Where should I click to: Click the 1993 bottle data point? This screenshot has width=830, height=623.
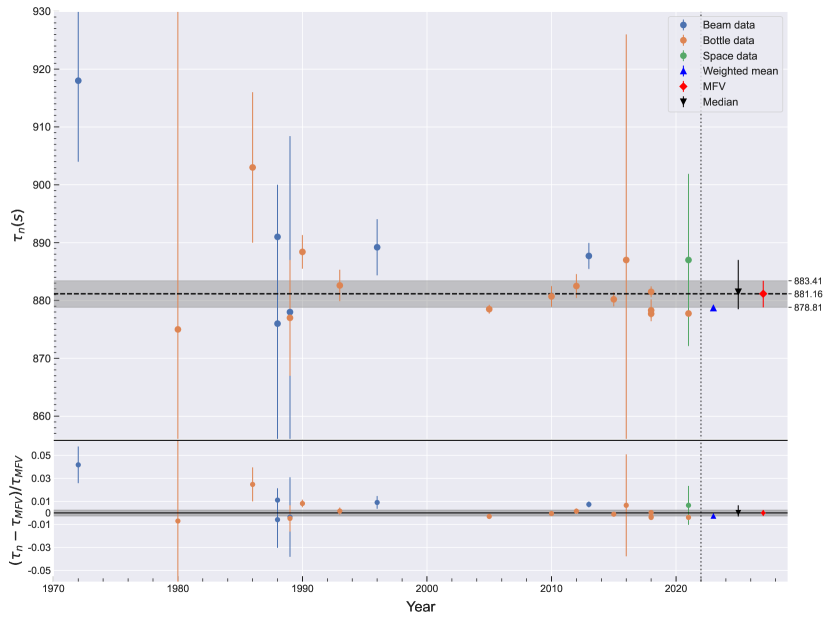pos(340,285)
